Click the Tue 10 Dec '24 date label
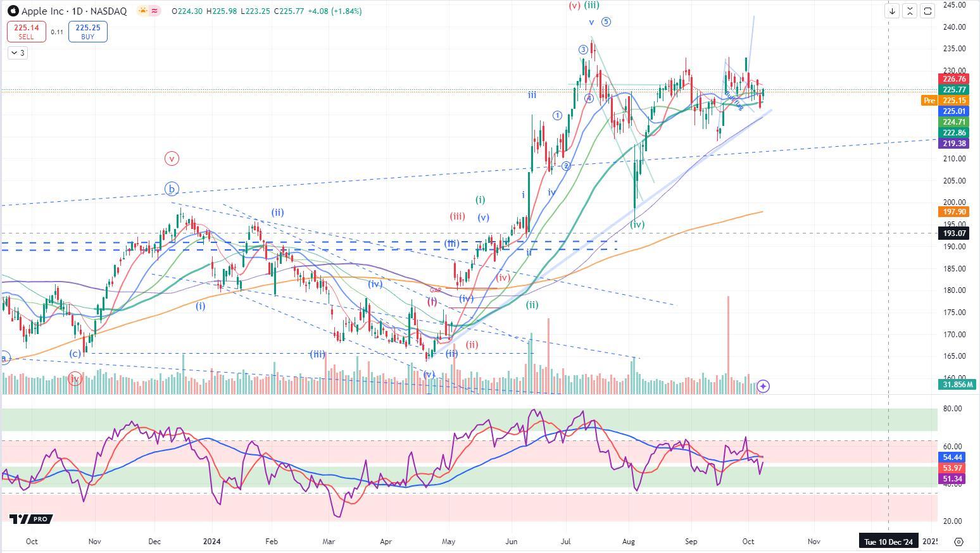The image size is (980, 553). pyautogui.click(x=888, y=542)
